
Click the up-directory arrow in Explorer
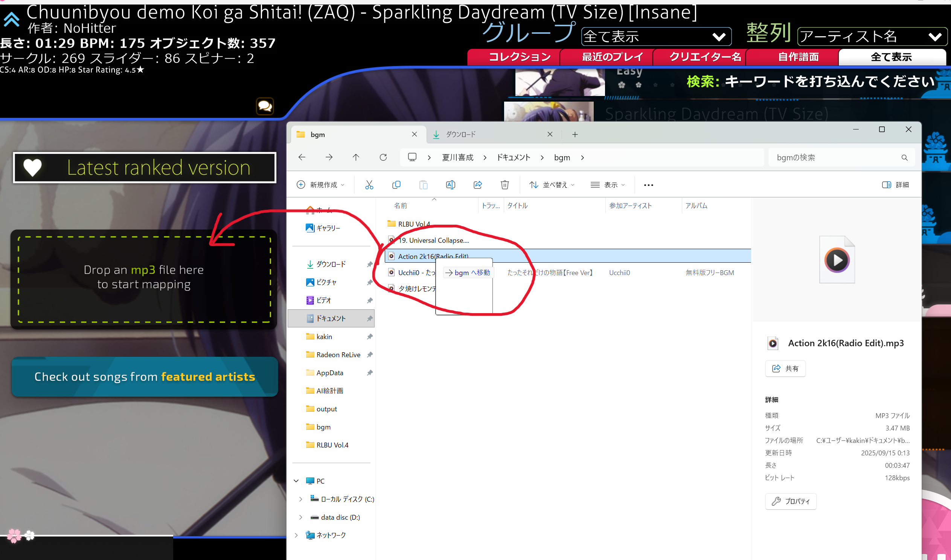(356, 157)
